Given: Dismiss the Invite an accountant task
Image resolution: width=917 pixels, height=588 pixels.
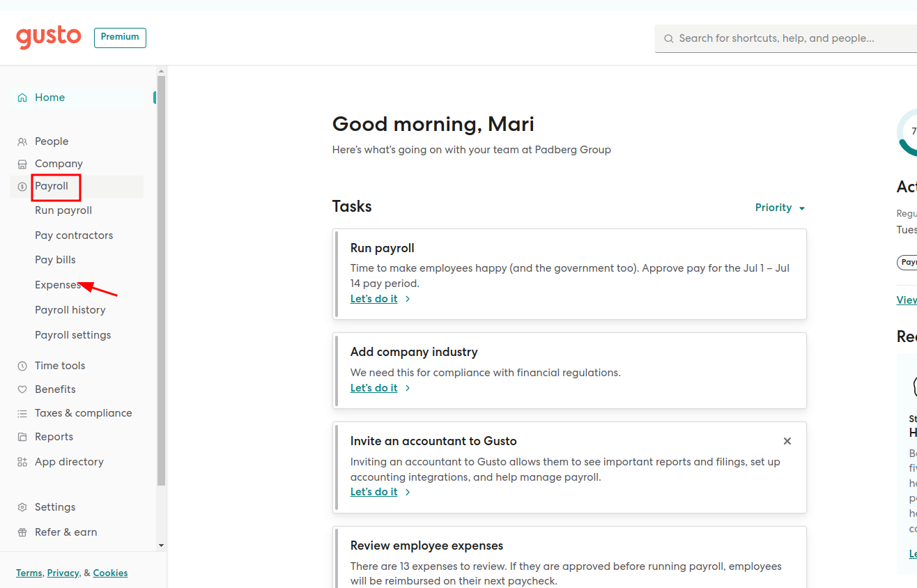Looking at the screenshot, I should (787, 441).
